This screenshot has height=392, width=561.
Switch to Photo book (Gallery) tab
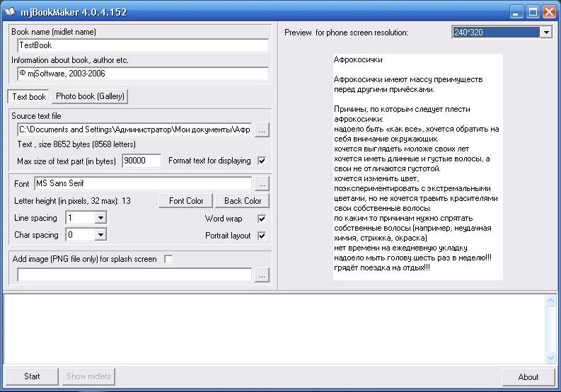[91, 96]
